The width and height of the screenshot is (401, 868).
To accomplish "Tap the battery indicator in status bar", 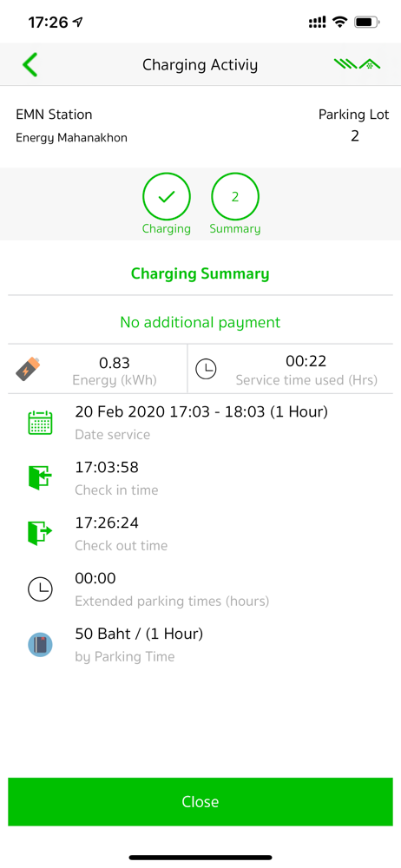I will (x=366, y=23).
